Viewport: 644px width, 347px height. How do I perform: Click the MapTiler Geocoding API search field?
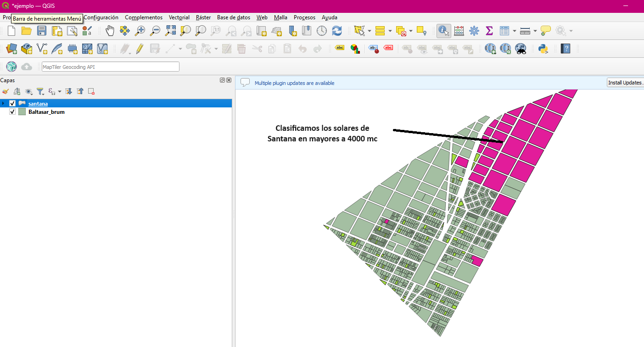[x=110, y=67]
